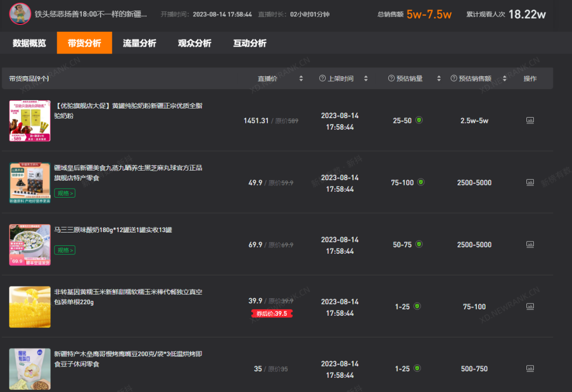Click green shield icon in 糯玉米 row

(x=417, y=306)
